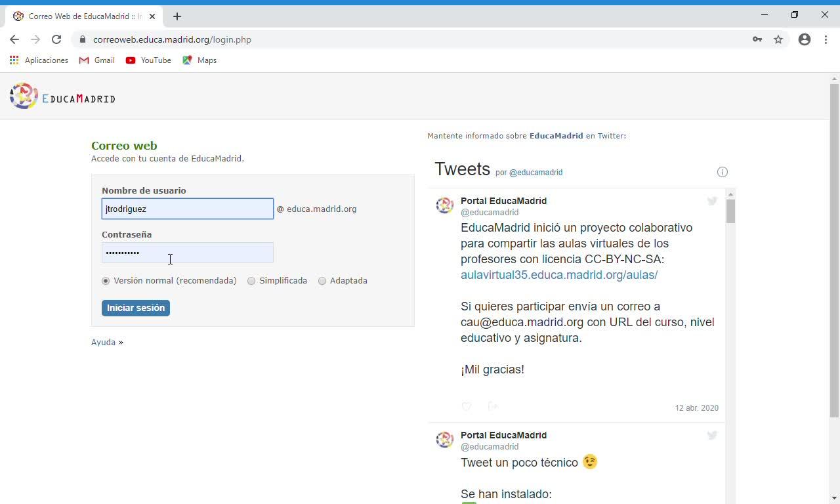Click the padlock site security icon
This screenshot has width=840, height=504.
pyautogui.click(x=82, y=39)
